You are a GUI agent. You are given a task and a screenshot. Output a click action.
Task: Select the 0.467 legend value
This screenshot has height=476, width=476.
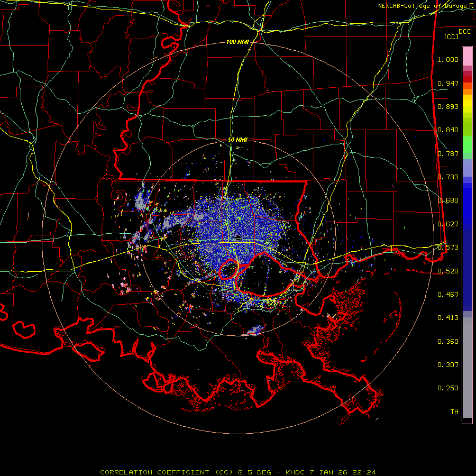(448, 295)
